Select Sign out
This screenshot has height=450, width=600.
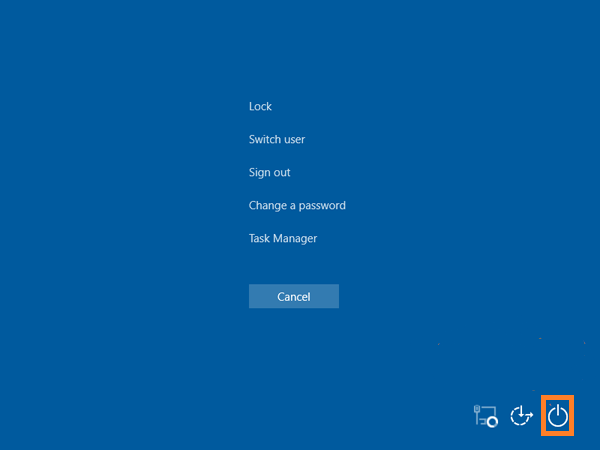point(269,173)
